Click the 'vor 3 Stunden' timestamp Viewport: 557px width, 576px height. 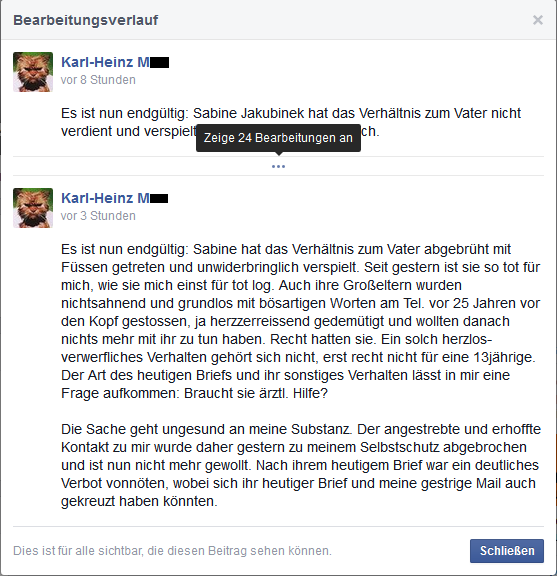pos(98,216)
